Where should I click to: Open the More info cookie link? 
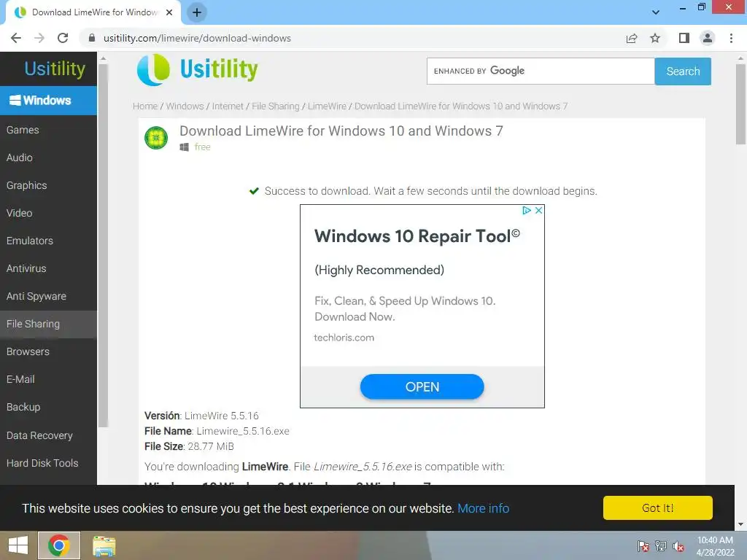pos(483,508)
